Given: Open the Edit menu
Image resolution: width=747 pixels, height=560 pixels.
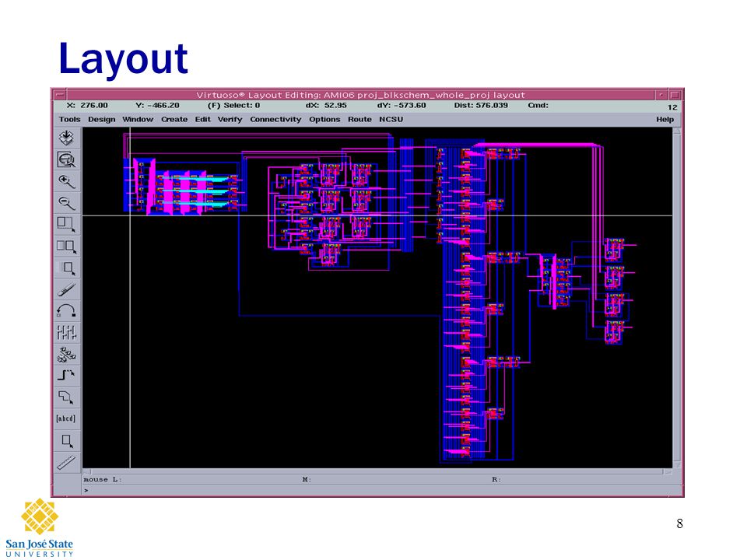Looking at the screenshot, I should click(x=202, y=119).
